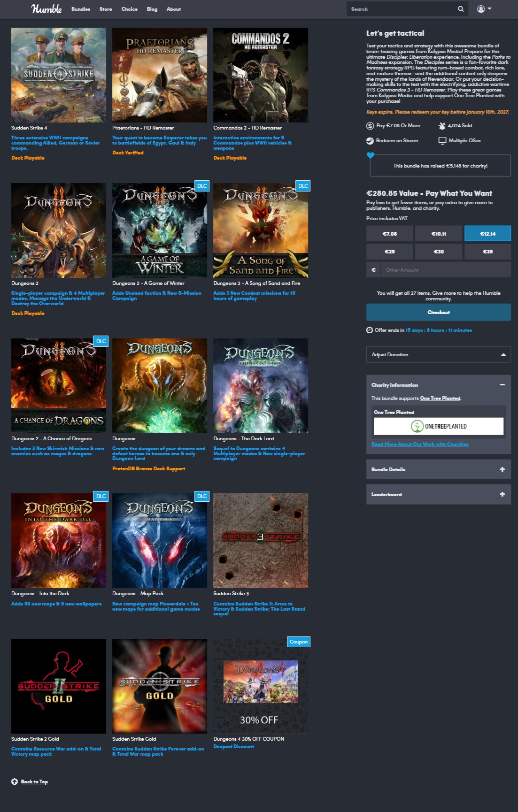Click the Back to Top arrow icon
Screen dimensions: 518x812
pyautogui.click(x=15, y=781)
